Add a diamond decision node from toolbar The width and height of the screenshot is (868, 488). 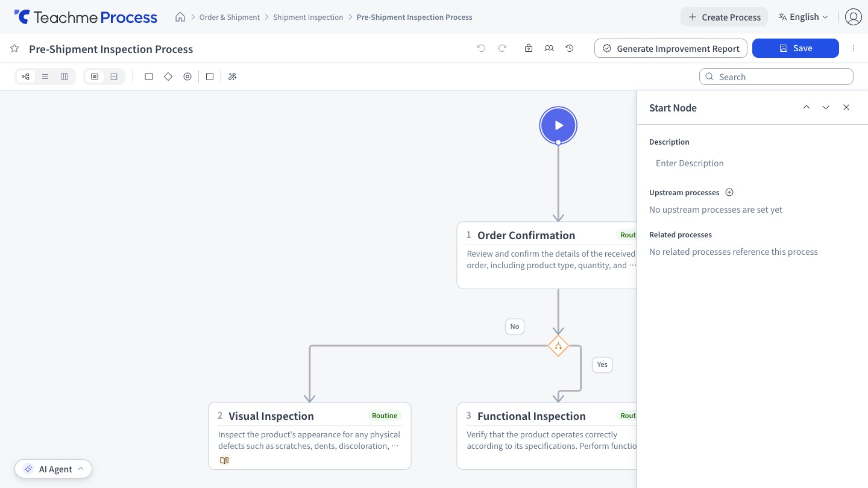[x=168, y=77]
